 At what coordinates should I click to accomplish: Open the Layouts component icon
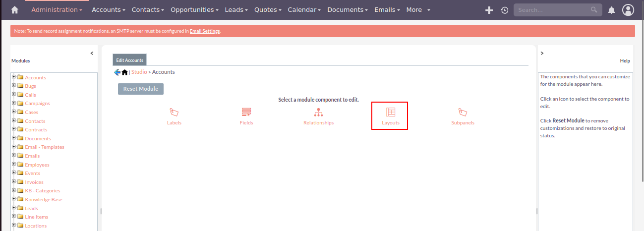click(x=390, y=113)
